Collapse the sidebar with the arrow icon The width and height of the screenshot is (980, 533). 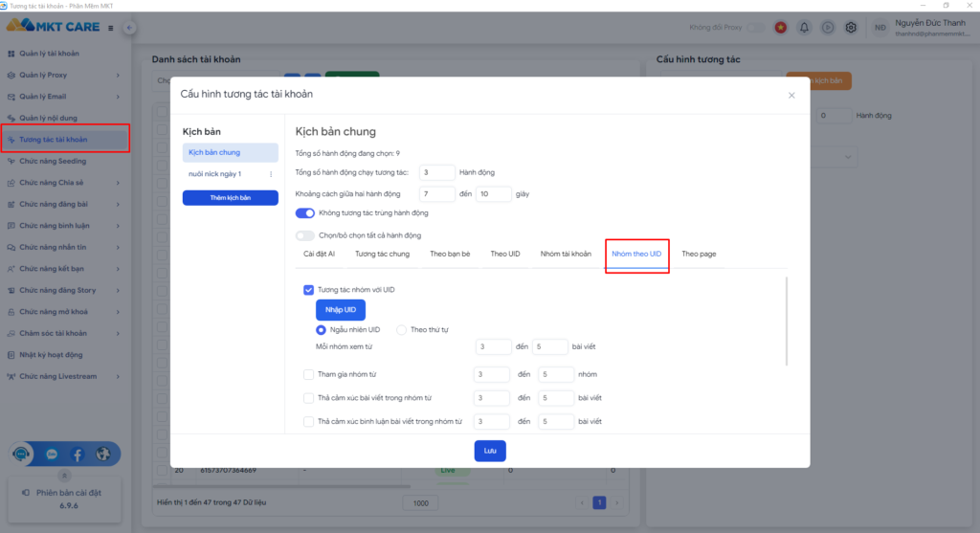point(130,28)
